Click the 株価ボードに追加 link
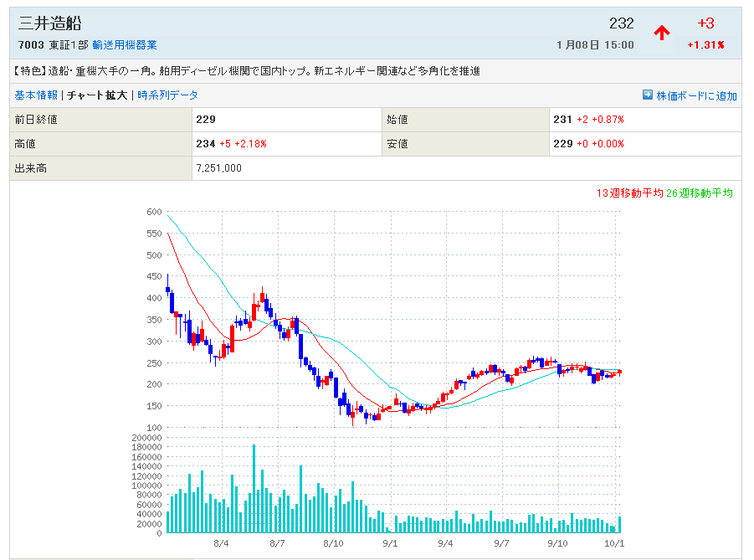 697,95
